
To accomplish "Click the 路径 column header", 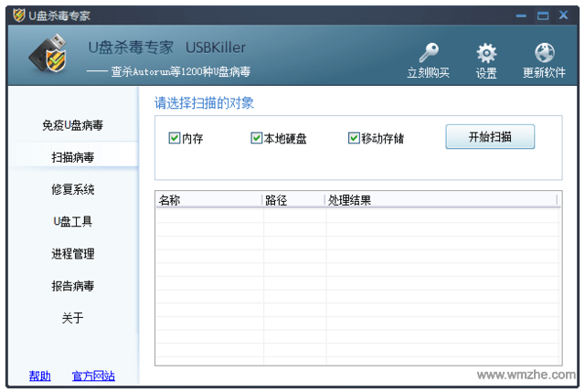I will click(x=294, y=200).
